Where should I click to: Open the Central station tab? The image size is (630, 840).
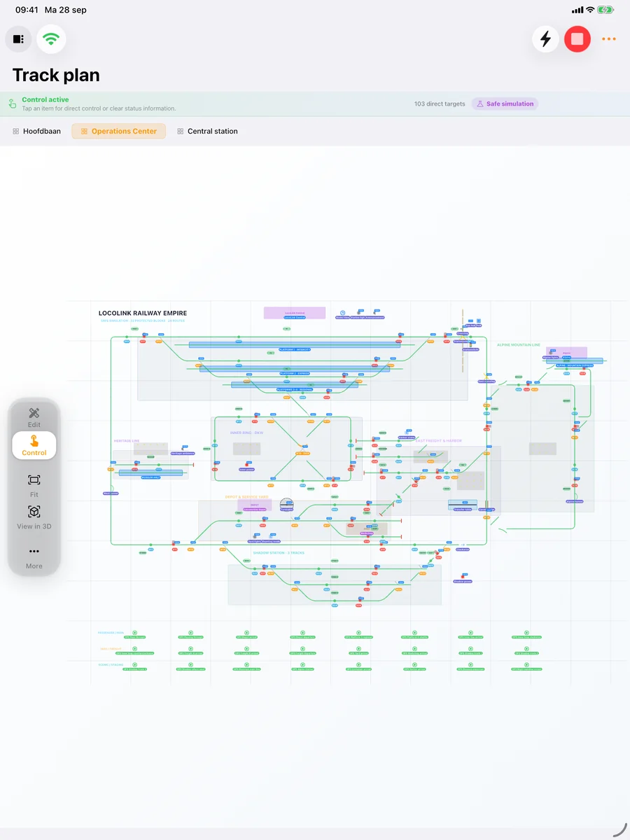tap(207, 131)
